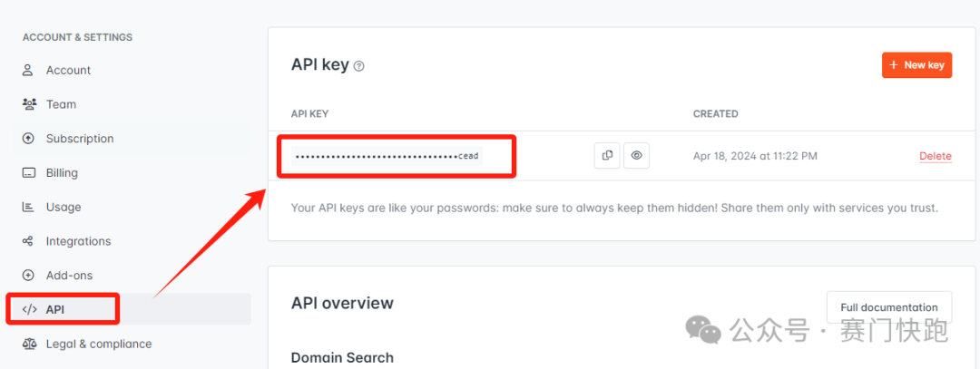
Task: Delete the API key ending in cead
Action: coord(935,156)
